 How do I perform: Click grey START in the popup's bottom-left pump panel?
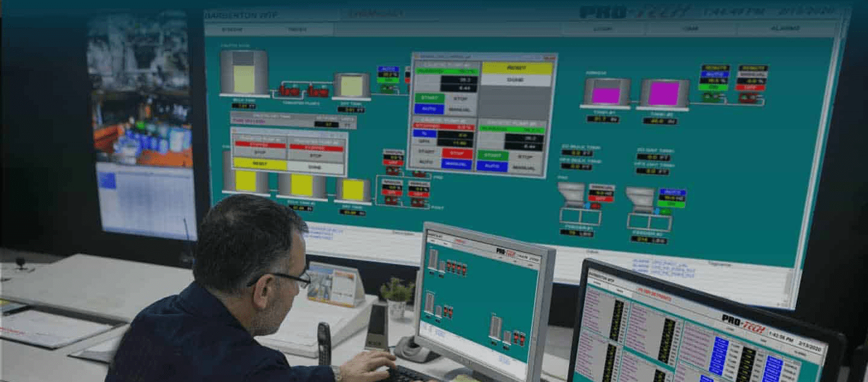tap(426, 152)
